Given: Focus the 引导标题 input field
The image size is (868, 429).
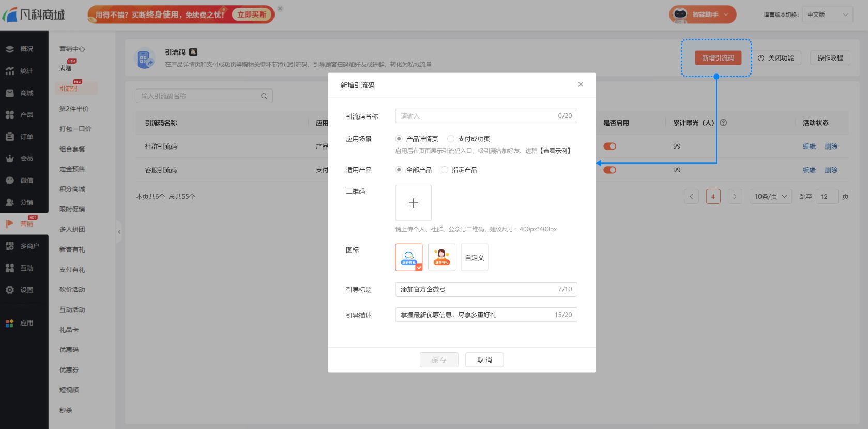Looking at the screenshot, I should click(x=486, y=289).
